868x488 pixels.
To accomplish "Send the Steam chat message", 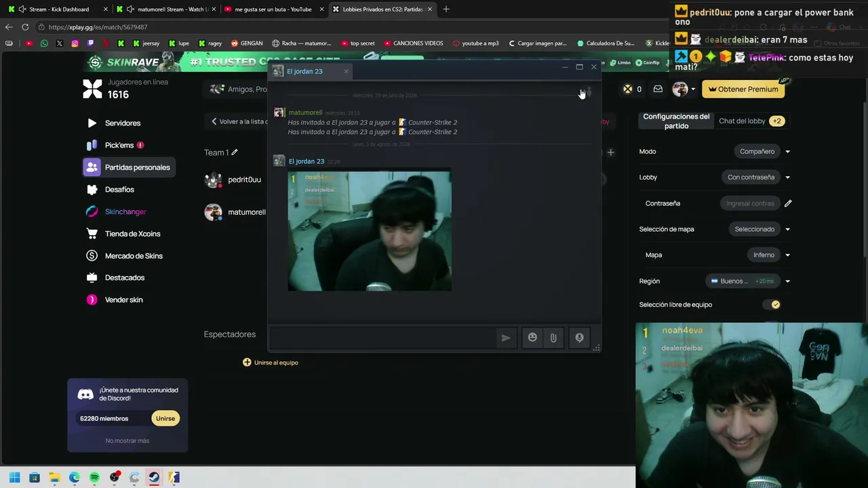I will [x=506, y=338].
